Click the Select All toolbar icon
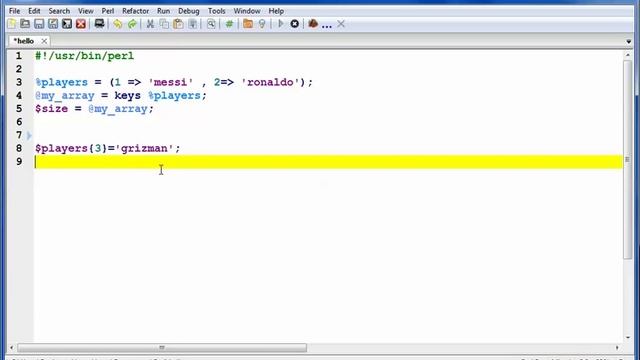This screenshot has width=640, height=360. coord(192,24)
